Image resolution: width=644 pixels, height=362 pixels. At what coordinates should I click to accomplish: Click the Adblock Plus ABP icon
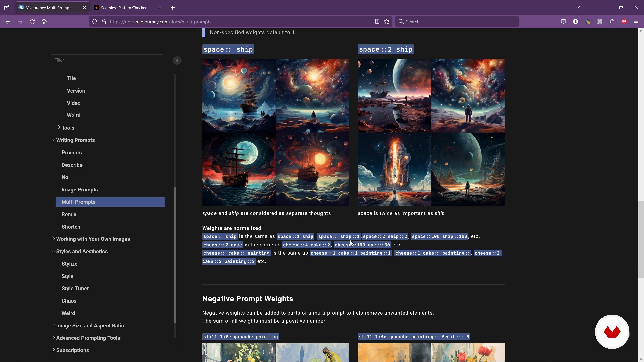pos(624,22)
